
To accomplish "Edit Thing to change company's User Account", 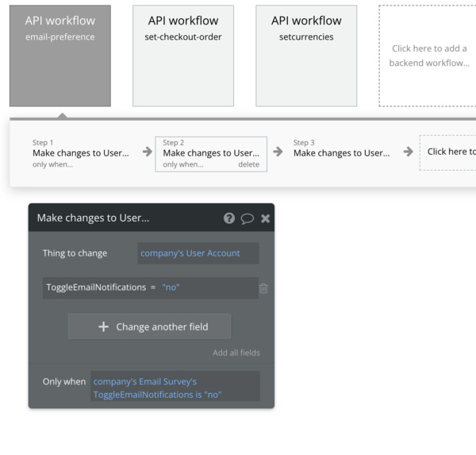I will pyautogui.click(x=198, y=253).
